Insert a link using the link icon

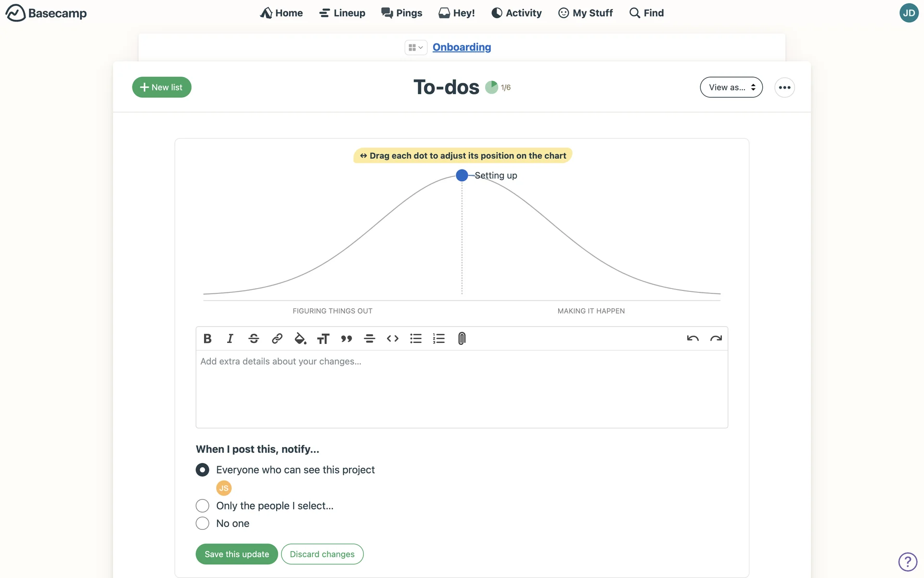coord(277,339)
